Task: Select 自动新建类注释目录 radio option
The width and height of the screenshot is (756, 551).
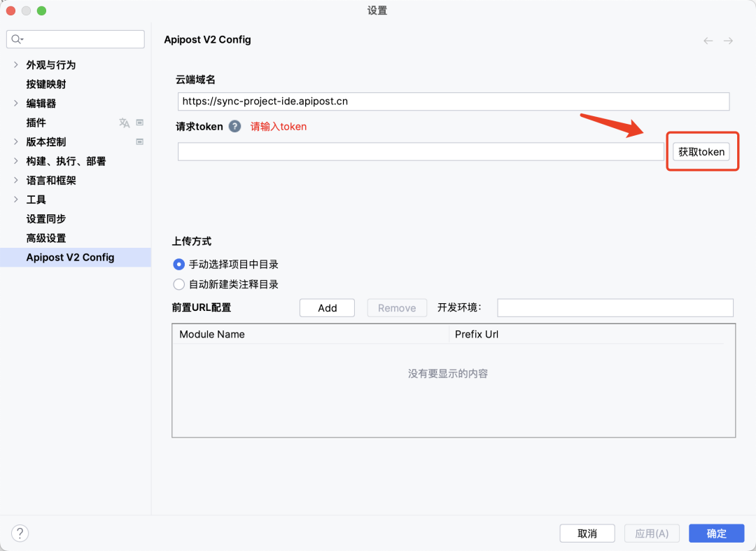Action: 179,284
